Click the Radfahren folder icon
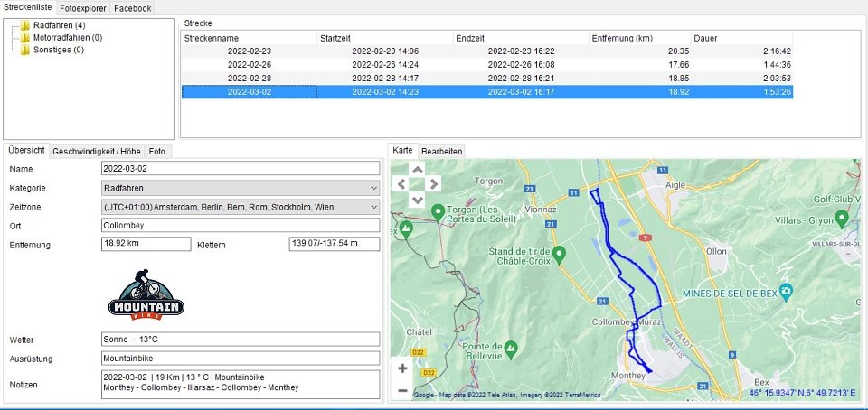The height and width of the screenshot is (410, 868). [25, 25]
